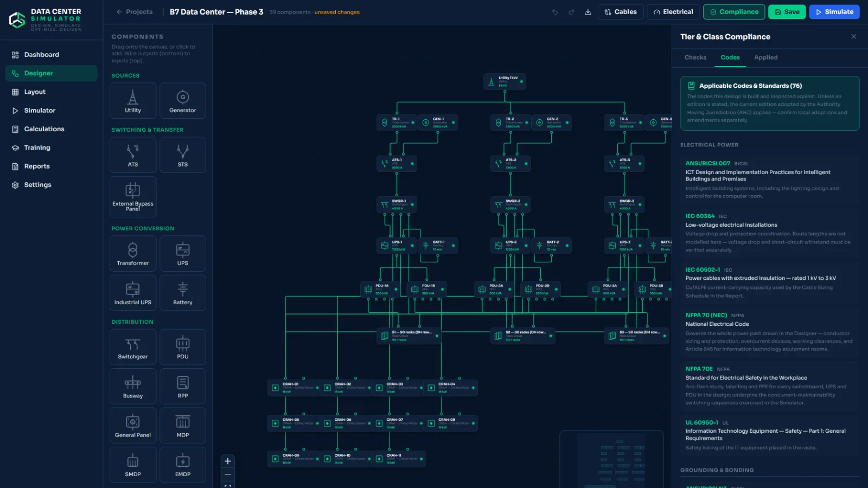The height and width of the screenshot is (488, 868).
Task: Pick the RPP component
Action: coord(183,386)
